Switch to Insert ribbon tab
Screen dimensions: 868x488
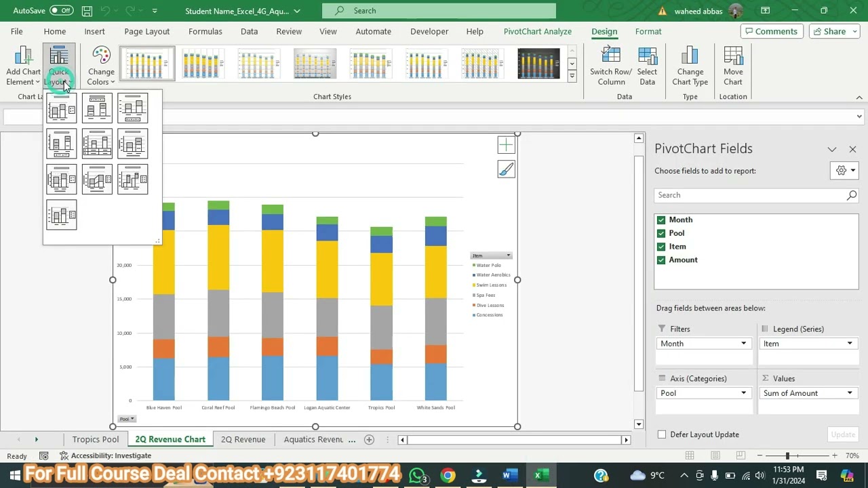tap(94, 31)
